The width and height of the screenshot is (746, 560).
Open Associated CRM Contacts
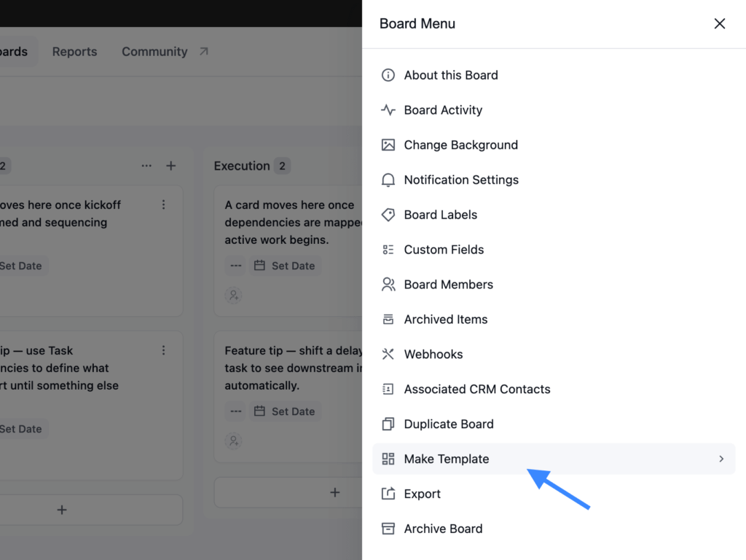tap(554, 390)
